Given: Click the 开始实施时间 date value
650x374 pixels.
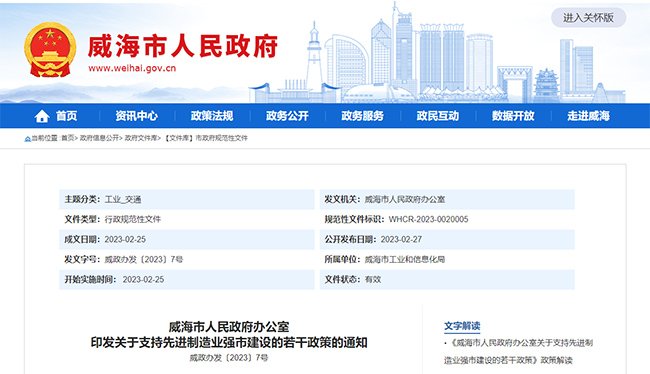Looking at the screenshot, I should pyautogui.click(x=143, y=279).
